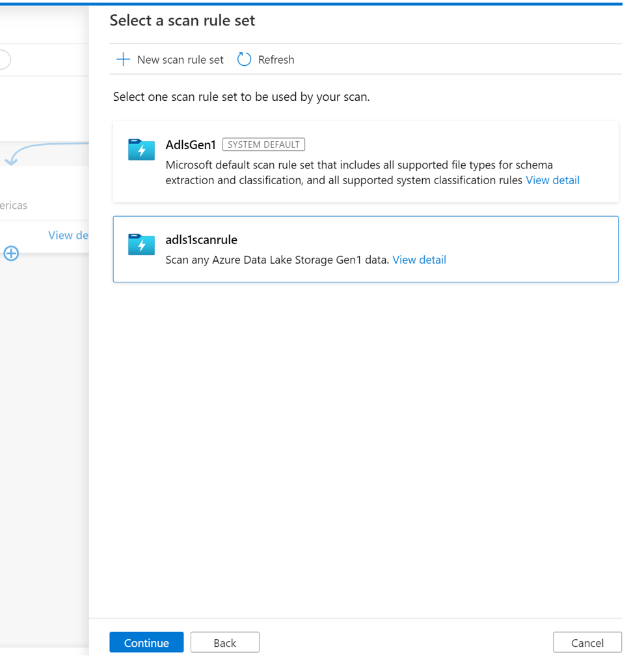This screenshot has height=671, width=644.
Task: Click the SYSTEM DEFAULT badge
Action: click(263, 144)
